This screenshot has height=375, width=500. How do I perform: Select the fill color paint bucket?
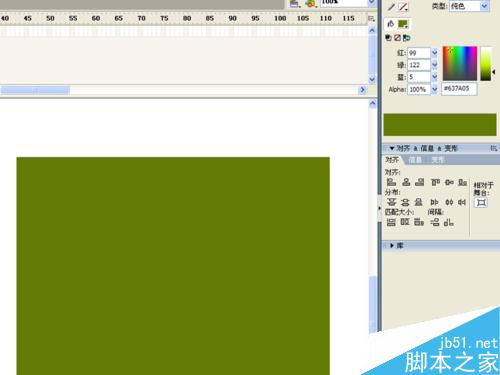click(x=391, y=24)
